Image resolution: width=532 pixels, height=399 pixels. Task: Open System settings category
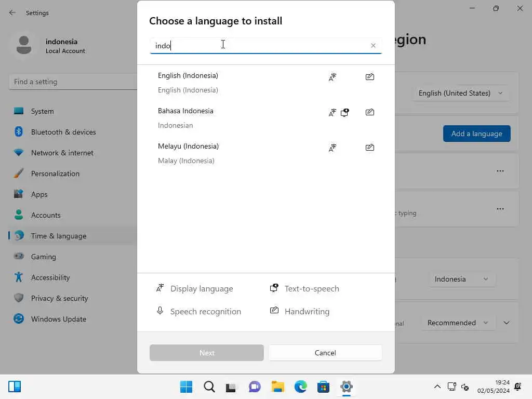point(73,111)
